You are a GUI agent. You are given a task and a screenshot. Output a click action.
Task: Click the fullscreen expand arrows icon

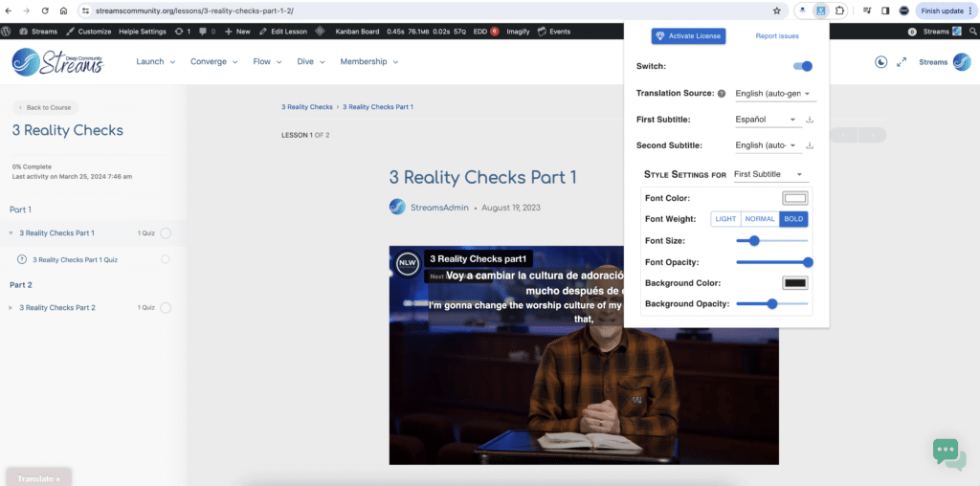(x=902, y=62)
